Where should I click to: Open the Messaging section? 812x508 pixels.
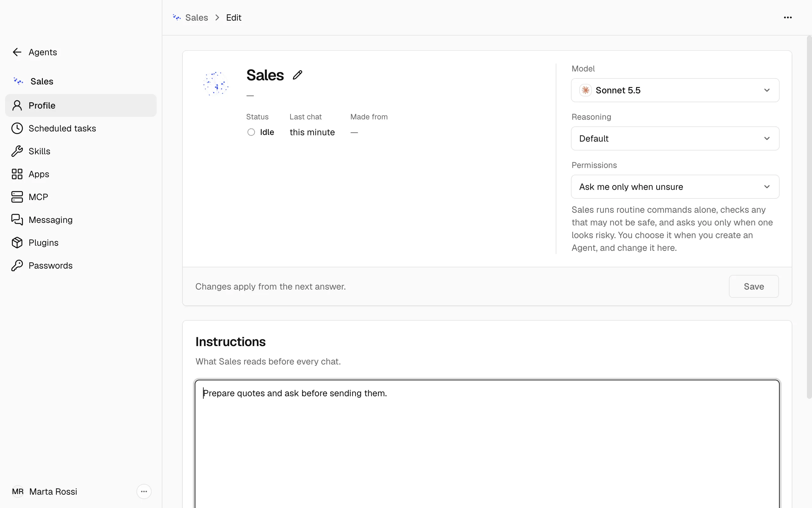pyautogui.click(x=81, y=220)
